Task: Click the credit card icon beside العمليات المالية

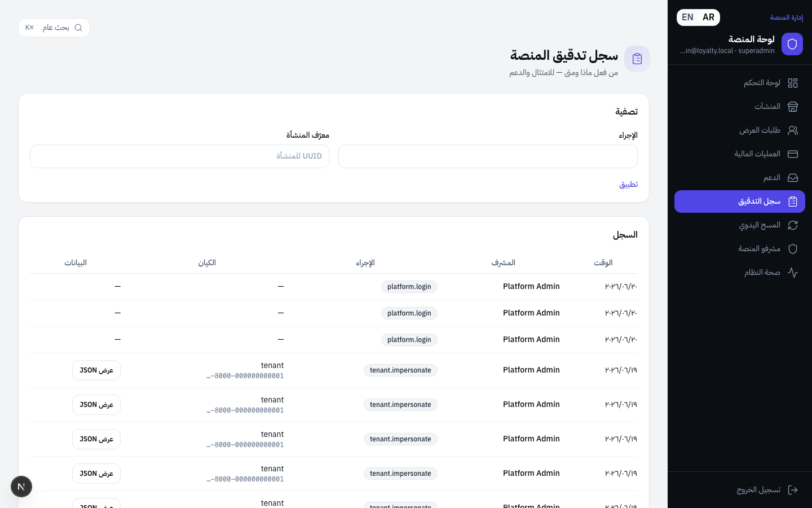Action: point(793,154)
